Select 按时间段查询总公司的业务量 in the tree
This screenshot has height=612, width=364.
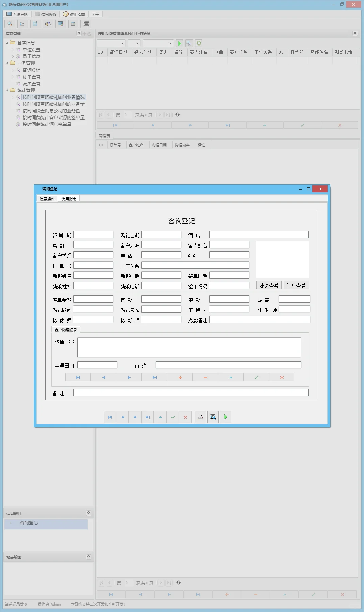51,111
